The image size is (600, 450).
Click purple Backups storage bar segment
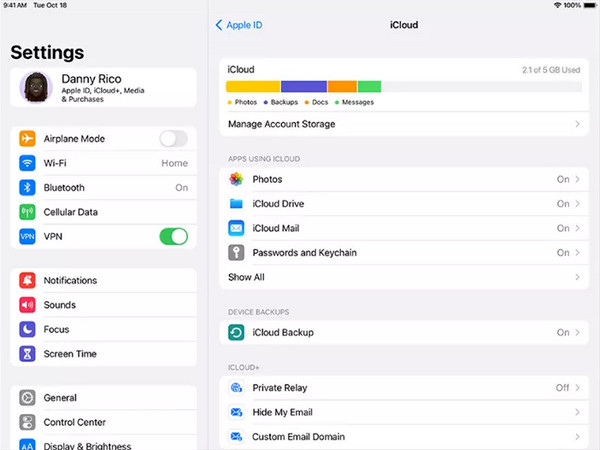point(304,86)
